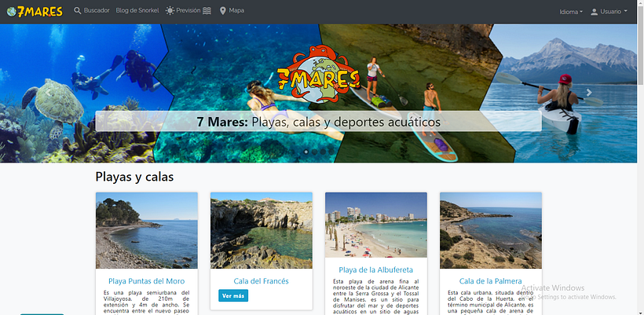
Task: Open the Usuario dropdown menu
Action: point(609,12)
